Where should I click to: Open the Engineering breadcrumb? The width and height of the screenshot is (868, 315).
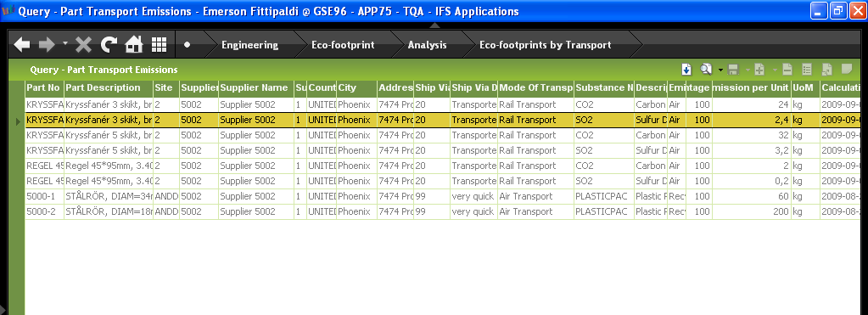coord(249,45)
